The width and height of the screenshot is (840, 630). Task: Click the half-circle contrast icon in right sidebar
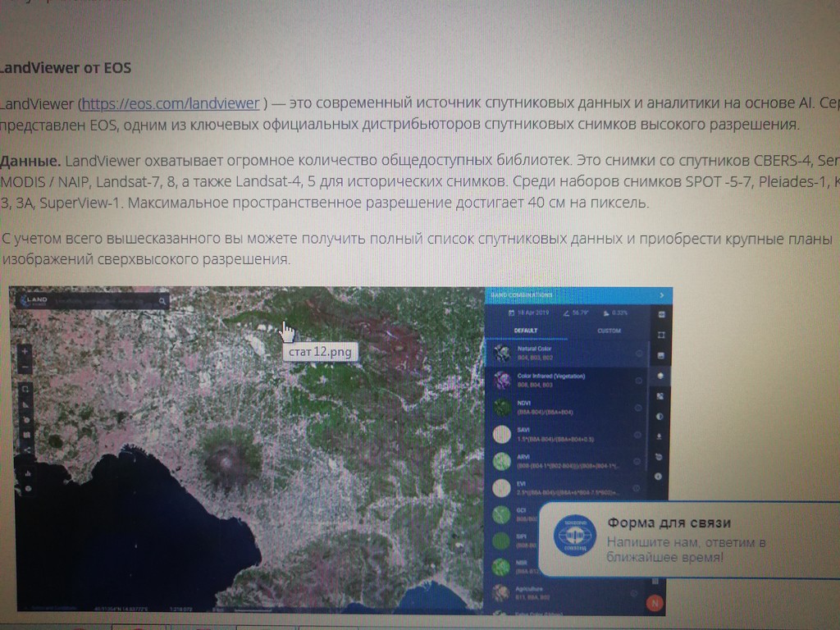click(660, 416)
